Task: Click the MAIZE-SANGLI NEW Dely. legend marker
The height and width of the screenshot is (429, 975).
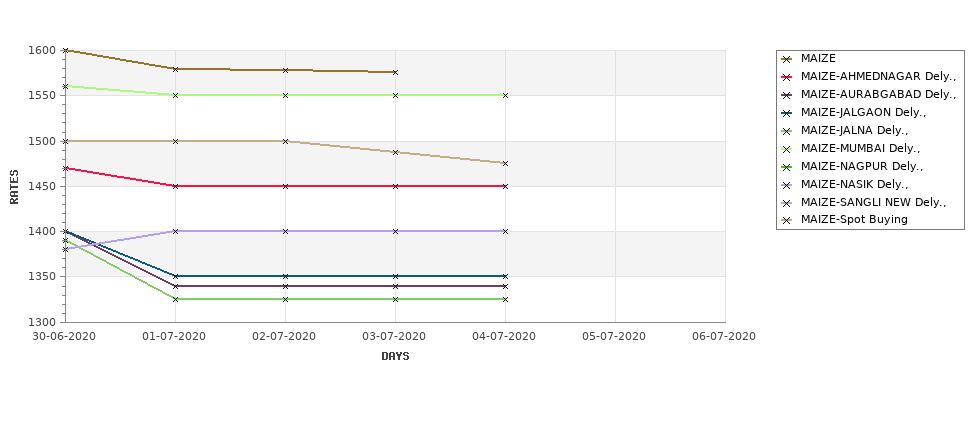Action: click(x=787, y=203)
